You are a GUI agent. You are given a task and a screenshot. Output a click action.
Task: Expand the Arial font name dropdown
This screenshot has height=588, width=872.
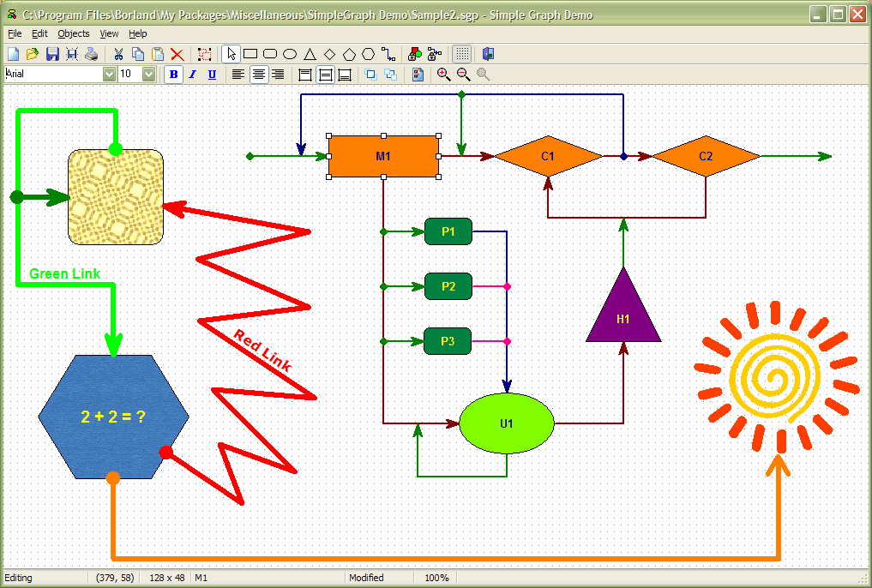tap(109, 74)
